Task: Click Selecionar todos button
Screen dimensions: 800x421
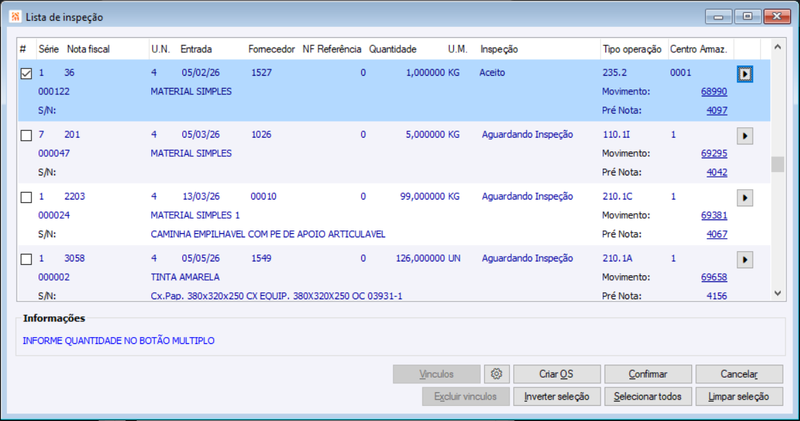Action: [x=648, y=397]
